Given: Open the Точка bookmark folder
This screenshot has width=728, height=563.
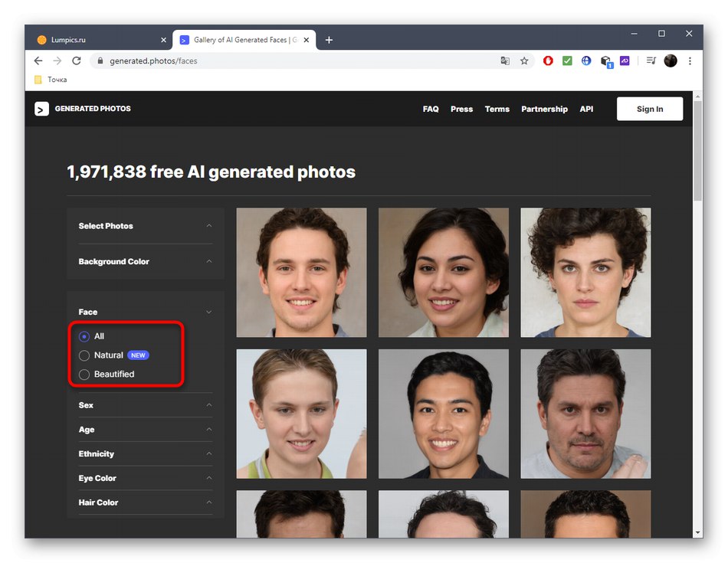Looking at the screenshot, I should pyautogui.click(x=51, y=80).
